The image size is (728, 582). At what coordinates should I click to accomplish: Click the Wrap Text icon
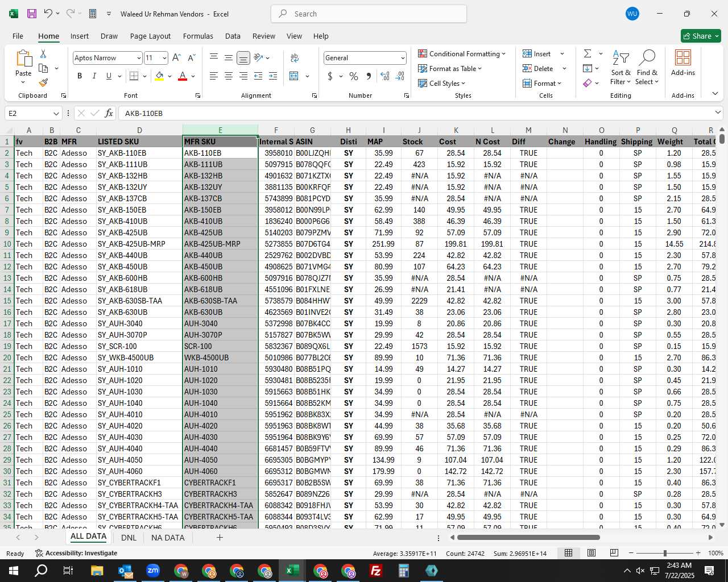click(295, 58)
